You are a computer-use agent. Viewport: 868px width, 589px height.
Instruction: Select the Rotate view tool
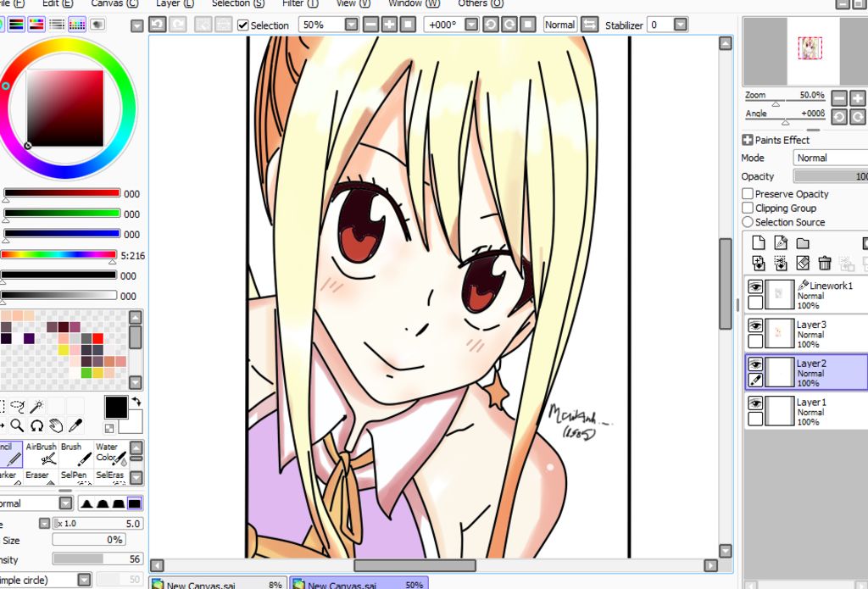[x=36, y=425]
